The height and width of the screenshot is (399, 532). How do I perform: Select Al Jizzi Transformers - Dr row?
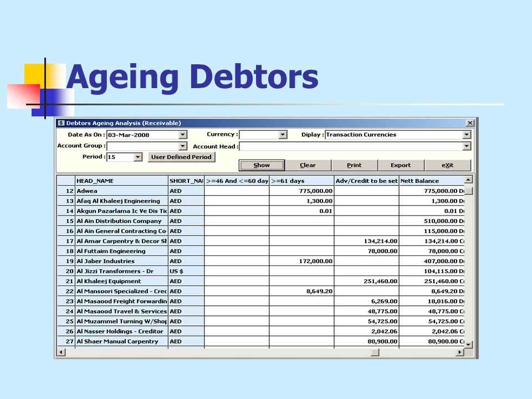point(260,271)
